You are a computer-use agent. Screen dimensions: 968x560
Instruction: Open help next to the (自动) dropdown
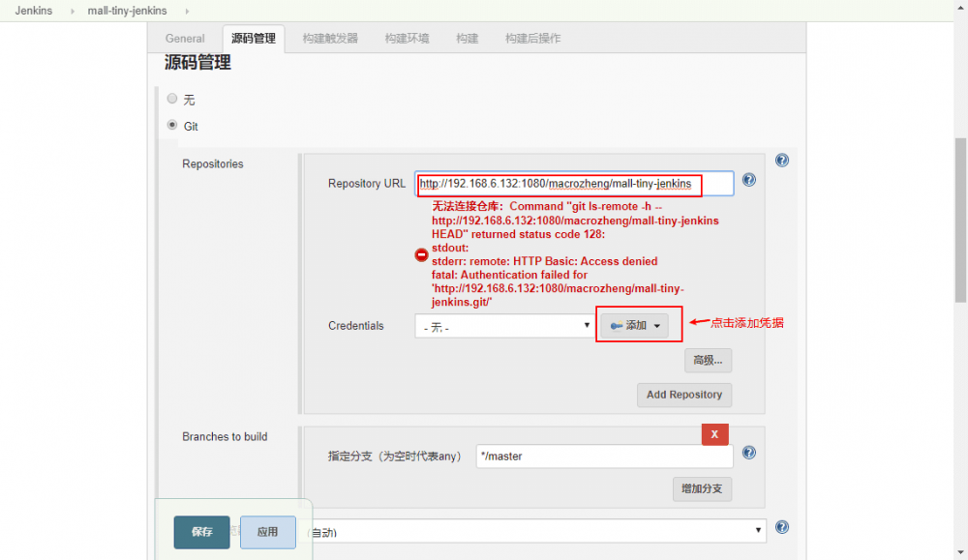tap(781, 527)
